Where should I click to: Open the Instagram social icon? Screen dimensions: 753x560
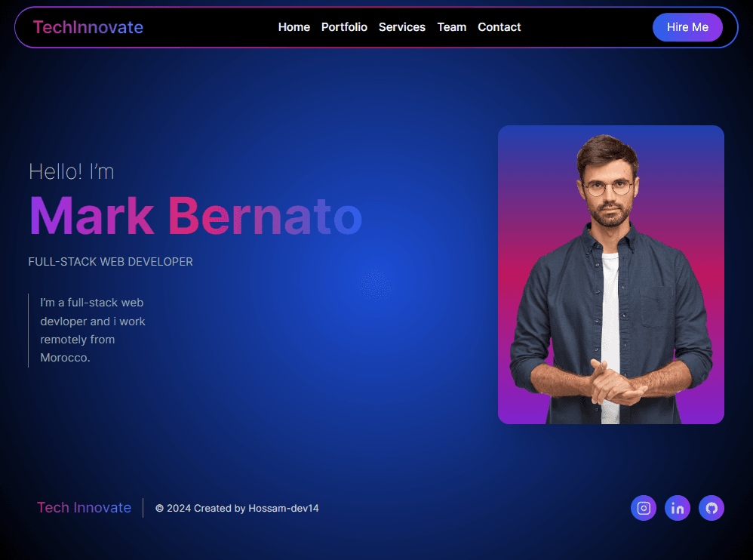(x=644, y=508)
